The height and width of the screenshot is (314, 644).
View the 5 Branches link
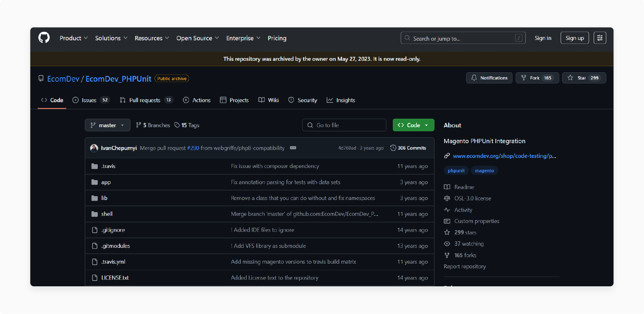tap(153, 125)
